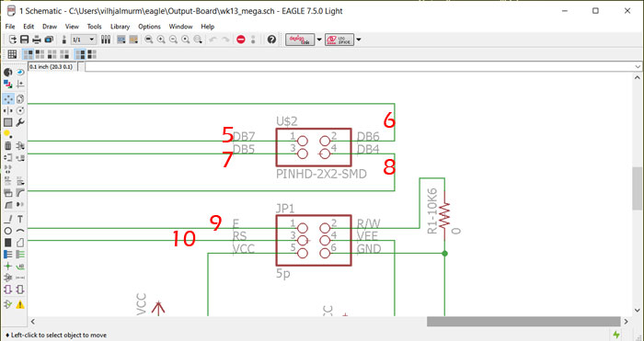The width and height of the screenshot is (644, 341).
Task: Click the red Stop command icon
Action: (241, 40)
